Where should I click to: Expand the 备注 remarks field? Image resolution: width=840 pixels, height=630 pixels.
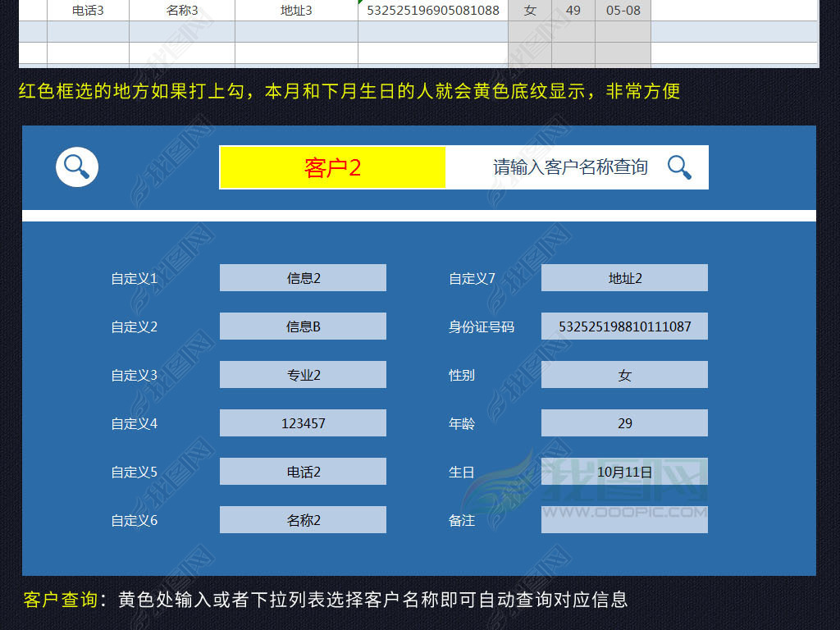[624, 519]
